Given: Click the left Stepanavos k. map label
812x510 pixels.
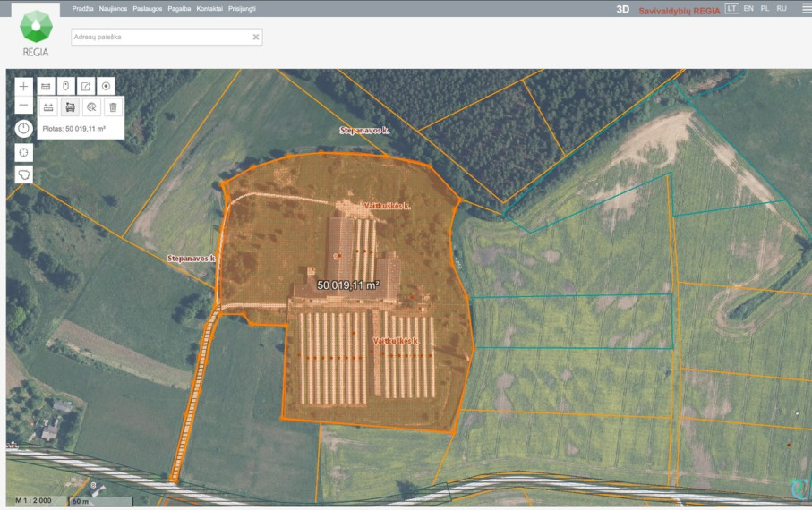Looking at the screenshot, I should (191, 258).
